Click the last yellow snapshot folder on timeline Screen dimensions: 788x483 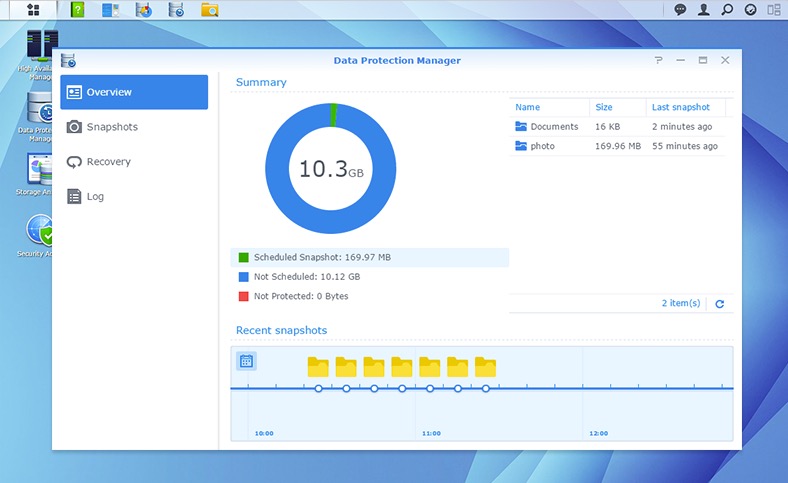click(x=485, y=367)
